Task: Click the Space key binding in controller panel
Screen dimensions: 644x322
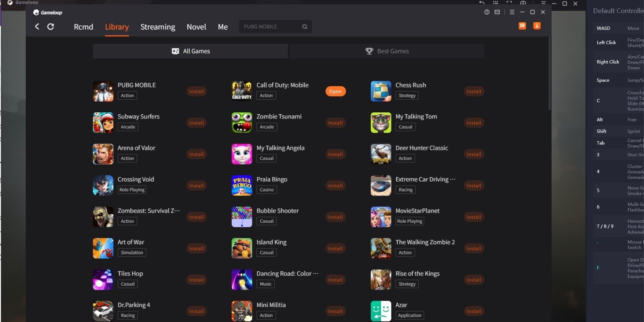Action: coord(603,80)
